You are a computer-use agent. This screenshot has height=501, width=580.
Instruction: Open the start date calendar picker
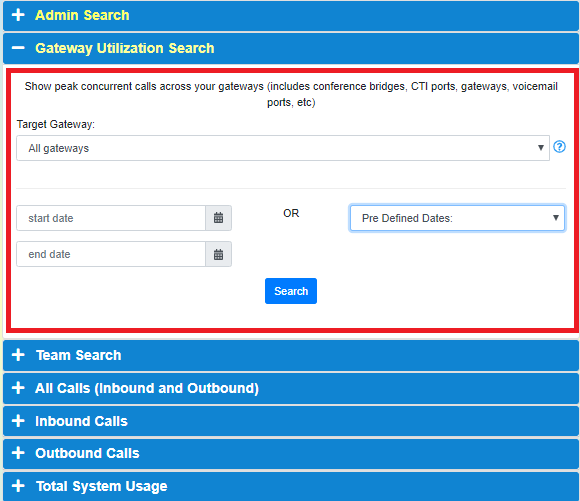219,218
